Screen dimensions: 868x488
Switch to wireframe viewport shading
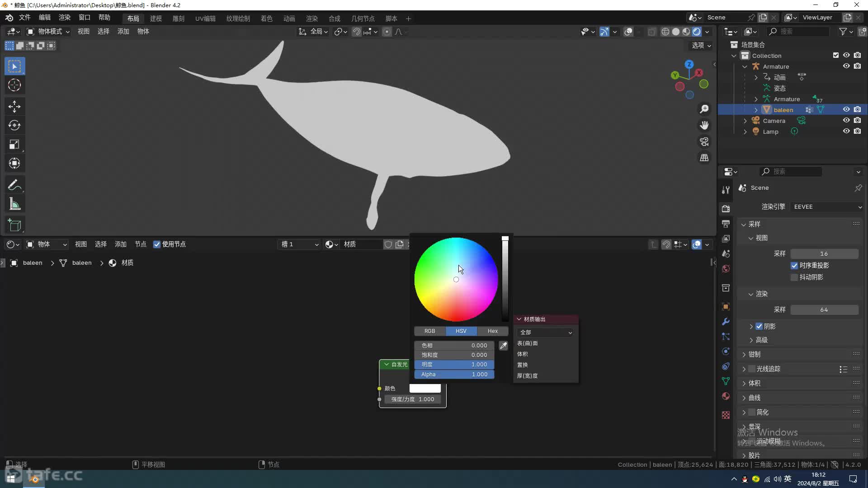point(665,32)
